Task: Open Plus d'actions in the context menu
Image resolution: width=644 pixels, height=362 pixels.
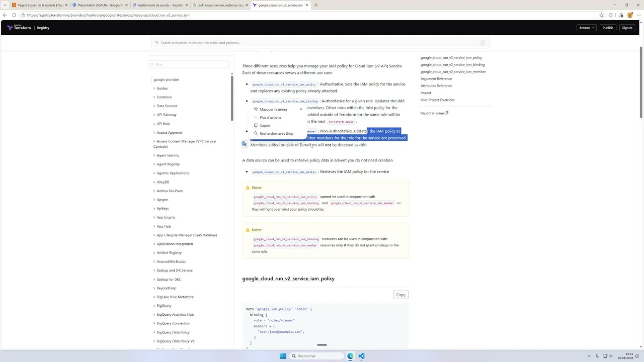Action: [x=271, y=117]
